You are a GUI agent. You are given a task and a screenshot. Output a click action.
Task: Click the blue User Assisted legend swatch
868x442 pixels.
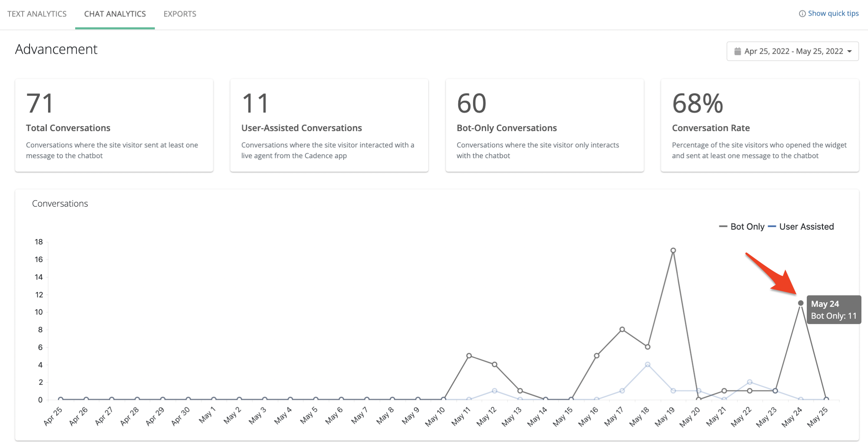click(x=772, y=227)
